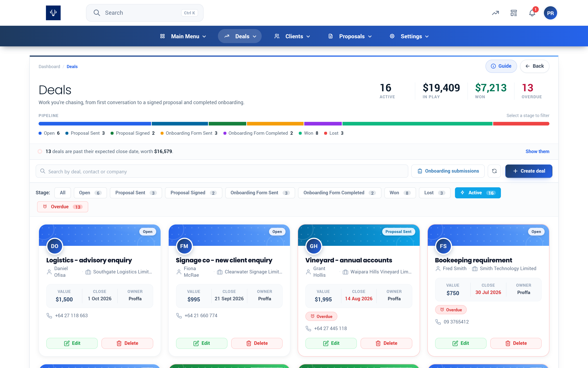
Task: Click the Create deal button
Action: (528, 171)
